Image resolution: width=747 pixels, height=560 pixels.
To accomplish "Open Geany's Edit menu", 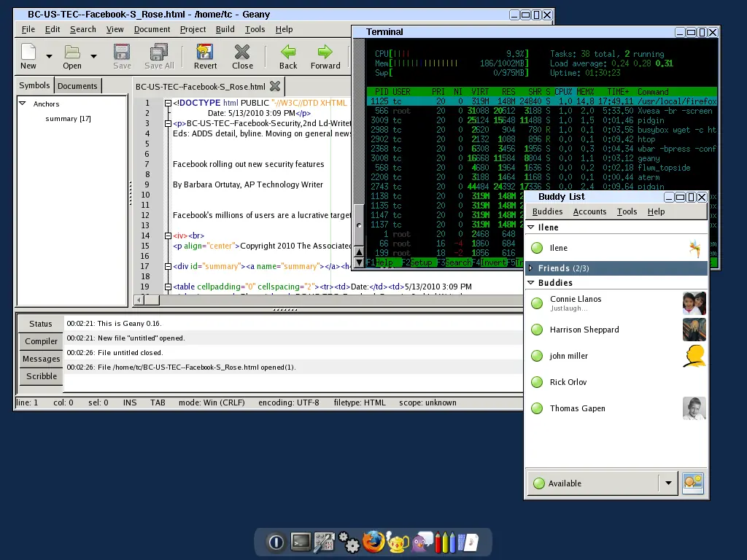I will click(x=53, y=29).
